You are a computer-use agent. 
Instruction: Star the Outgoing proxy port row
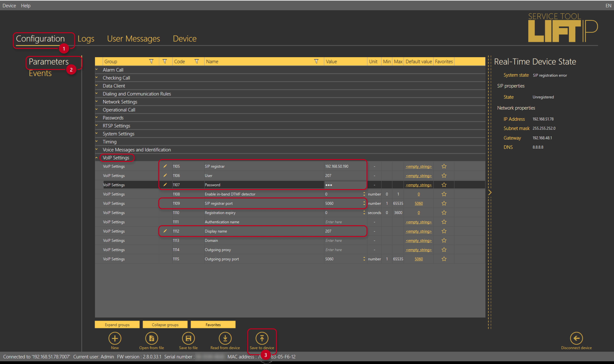(x=444, y=259)
